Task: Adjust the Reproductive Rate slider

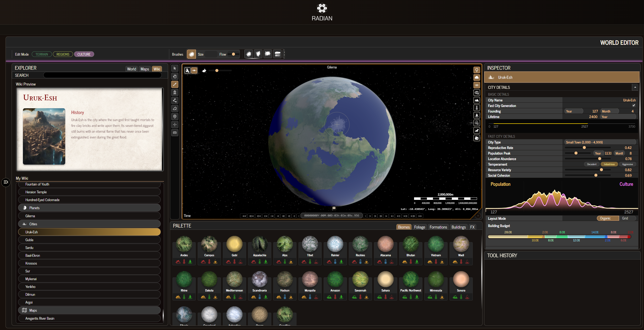Action: [588, 148]
